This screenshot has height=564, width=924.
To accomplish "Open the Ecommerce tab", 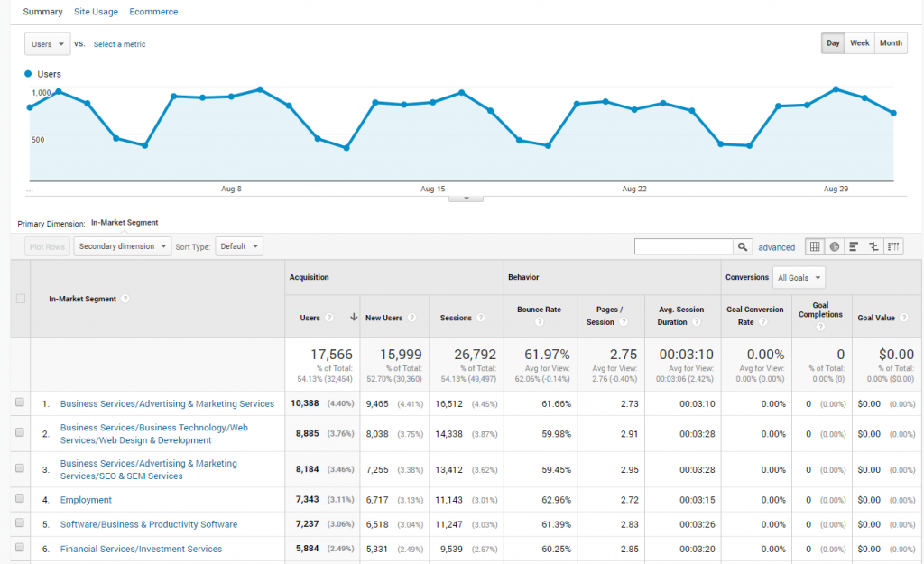I will pyautogui.click(x=153, y=12).
